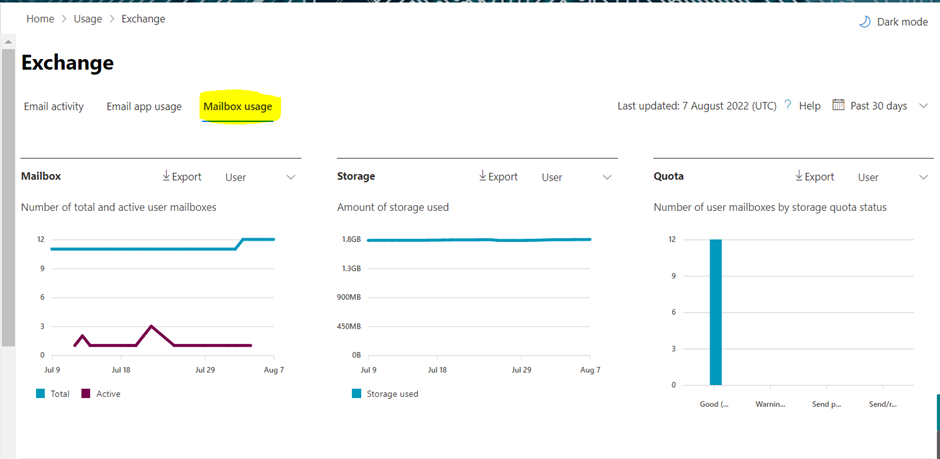Click the Send p... quota axis label
The width and height of the screenshot is (940, 459).
tap(827, 404)
